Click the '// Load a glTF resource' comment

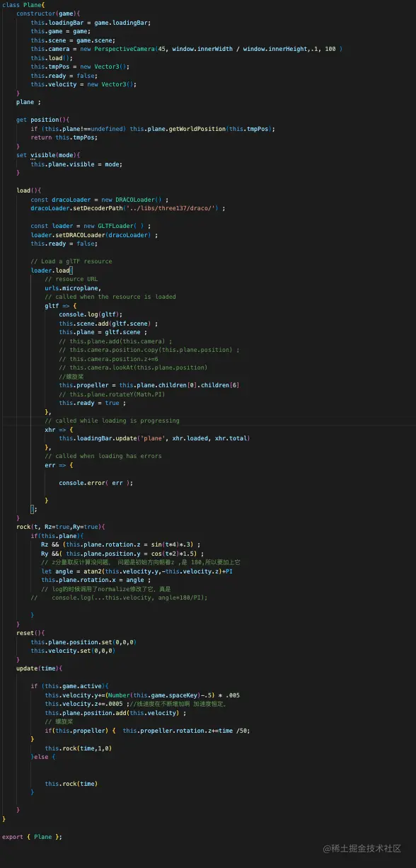pyautogui.click(x=71, y=261)
